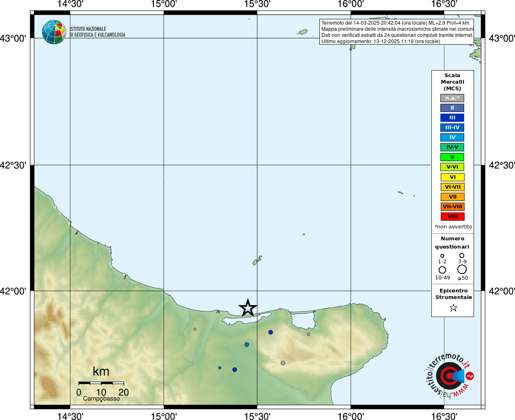The width and height of the screenshot is (515, 420).
Task: Click the epicenter star on the map
Action: (248, 308)
